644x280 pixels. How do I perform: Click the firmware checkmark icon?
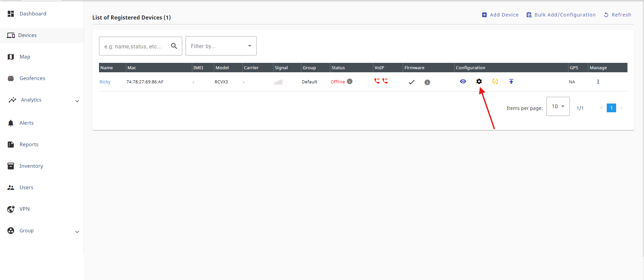coord(411,82)
